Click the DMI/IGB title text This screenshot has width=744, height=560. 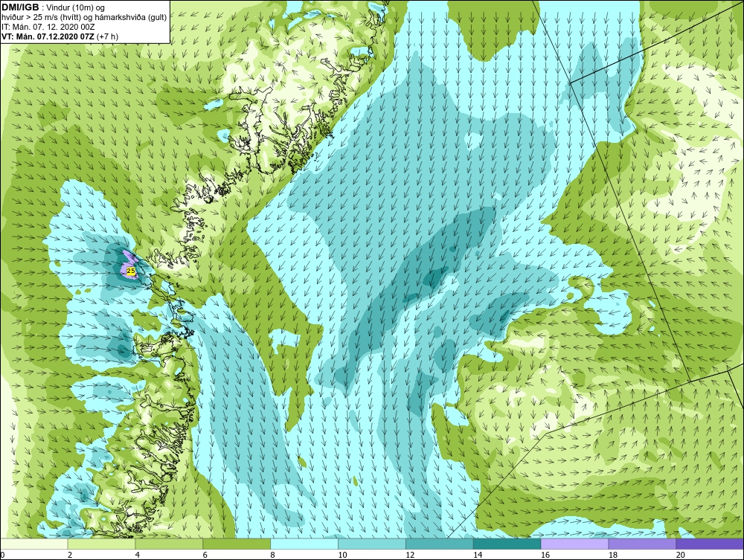pyautogui.click(x=20, y=7)
